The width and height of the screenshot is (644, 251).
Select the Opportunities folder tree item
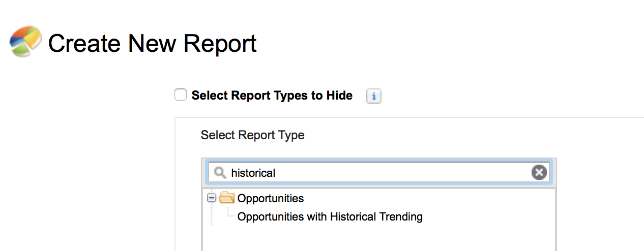coord(271,198)
